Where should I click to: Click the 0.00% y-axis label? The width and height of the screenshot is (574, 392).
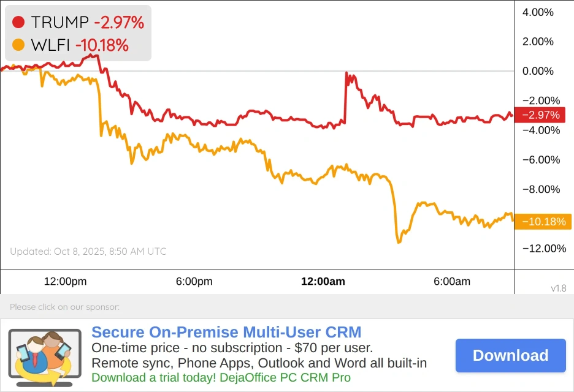538,71
